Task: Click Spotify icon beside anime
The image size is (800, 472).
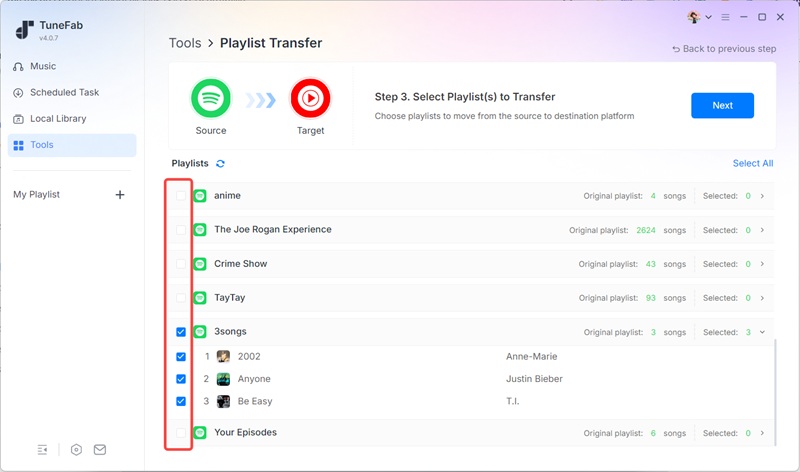Action: pos(200,195)
